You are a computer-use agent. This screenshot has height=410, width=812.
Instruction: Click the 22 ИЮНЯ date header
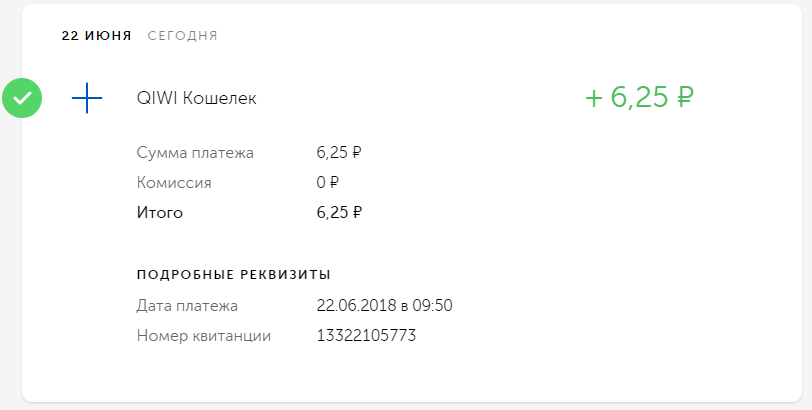(96, 36)
